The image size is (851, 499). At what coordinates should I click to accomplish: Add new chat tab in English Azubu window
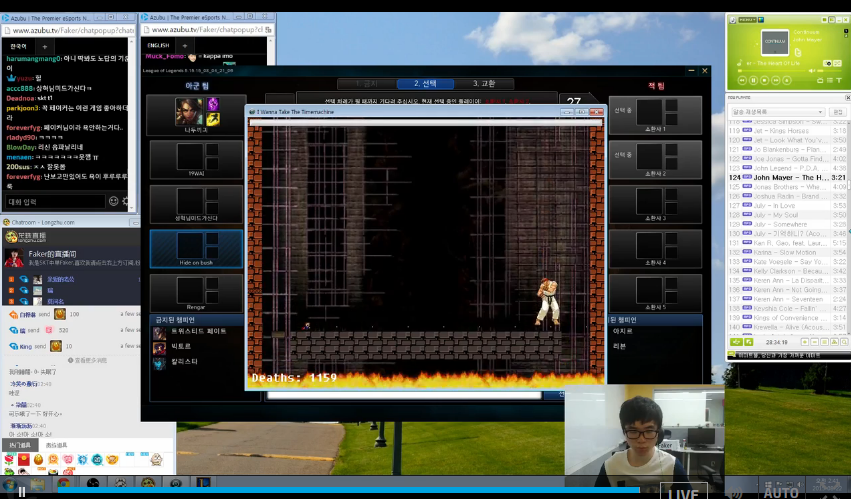point(185,46)
